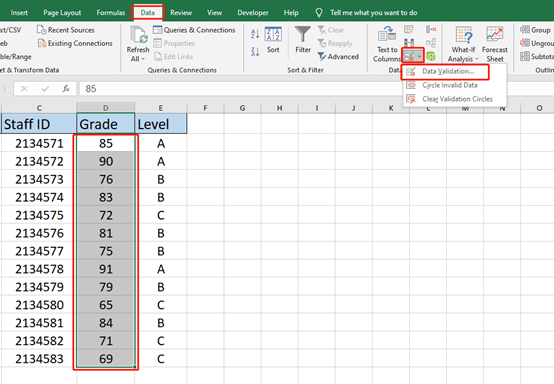Select the Staff ID header cell
The height and width of the screenshot is (384, 554).
[39, 124]
